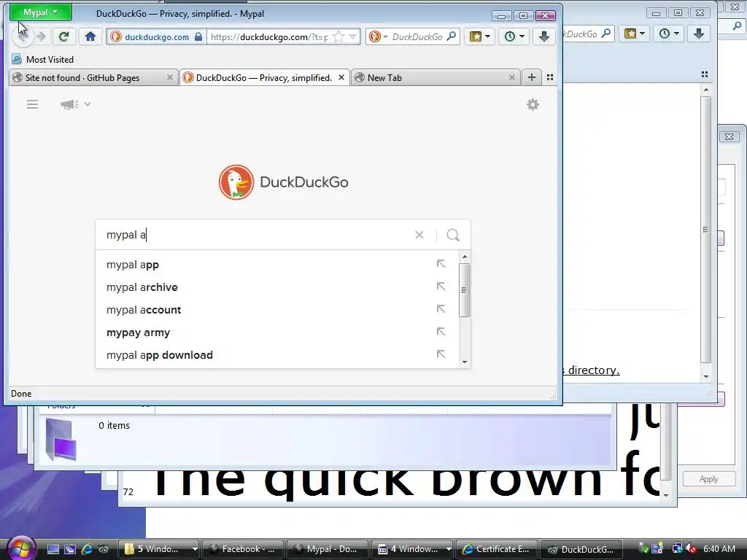
Task: Open bookmarks menu in background Mypal window
Action: (635, 34)
